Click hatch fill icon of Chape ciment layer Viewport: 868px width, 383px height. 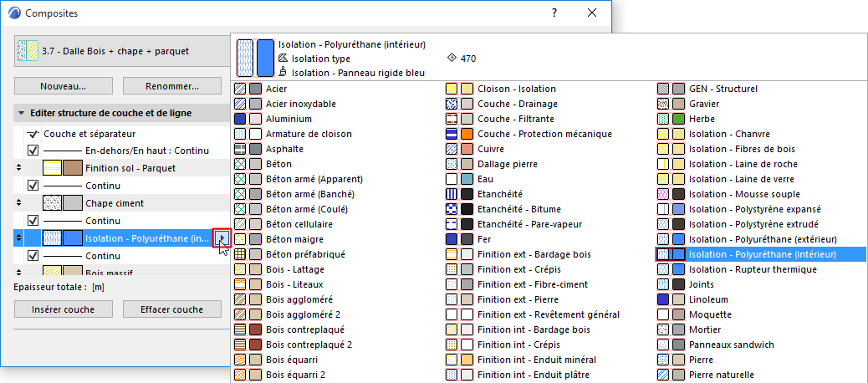tap(52, 203)
